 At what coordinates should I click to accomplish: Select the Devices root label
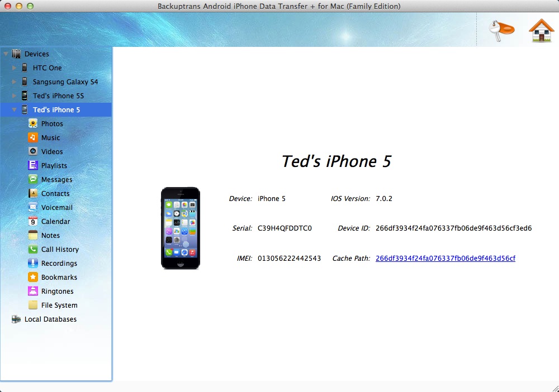(x=37, y=54)
